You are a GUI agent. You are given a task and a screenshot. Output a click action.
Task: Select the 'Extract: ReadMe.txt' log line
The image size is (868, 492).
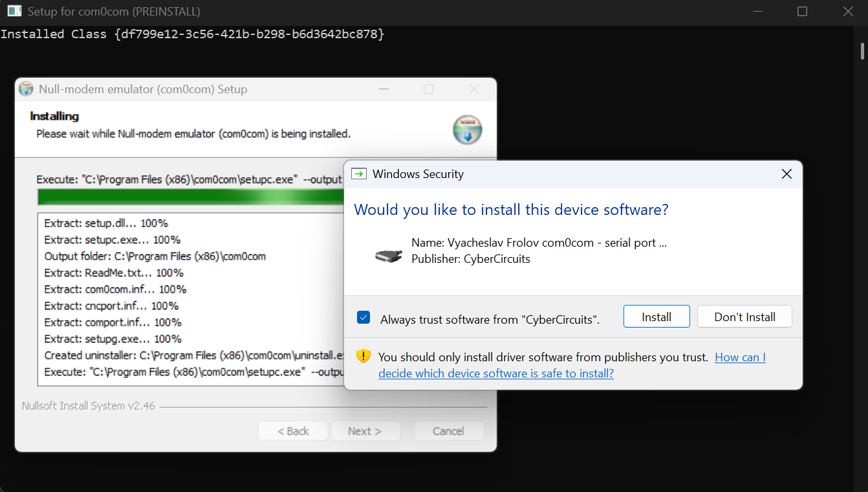pos(114,273)
